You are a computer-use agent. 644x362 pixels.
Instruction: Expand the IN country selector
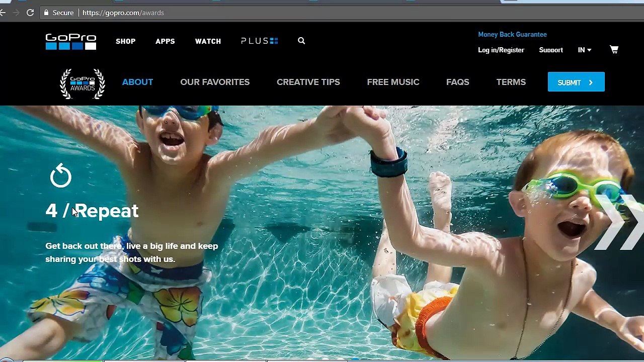point(585,50)
